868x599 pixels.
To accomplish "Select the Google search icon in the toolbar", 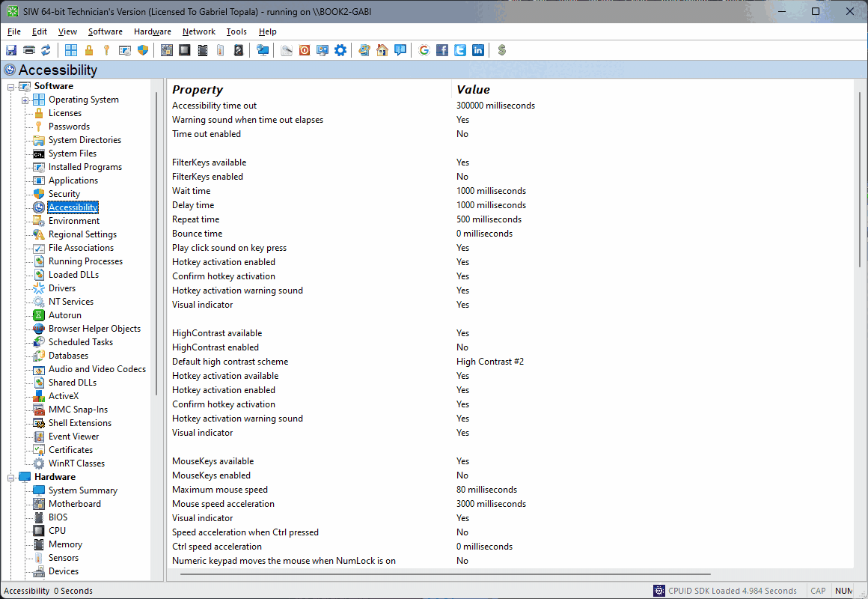I will [424, 49].
